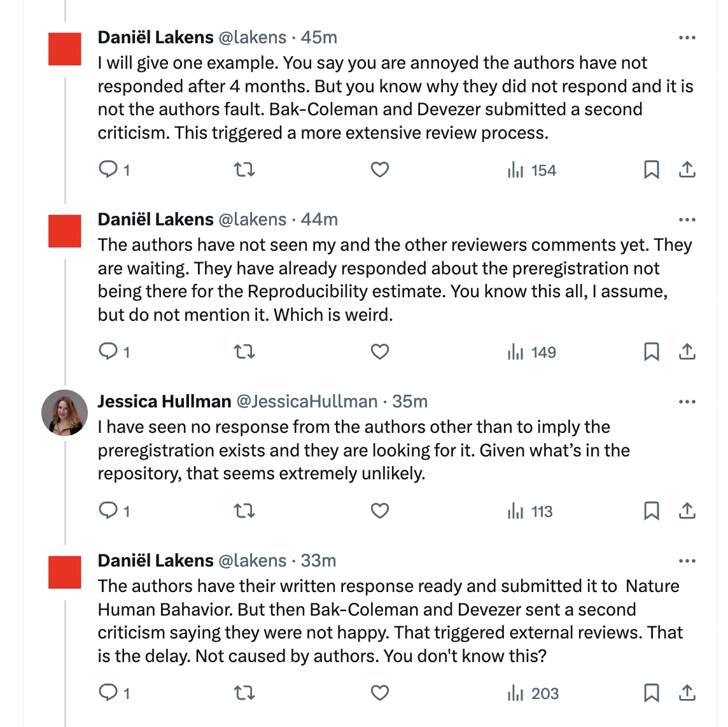Like the 45m tweet about authors not responding

(379, 169)
